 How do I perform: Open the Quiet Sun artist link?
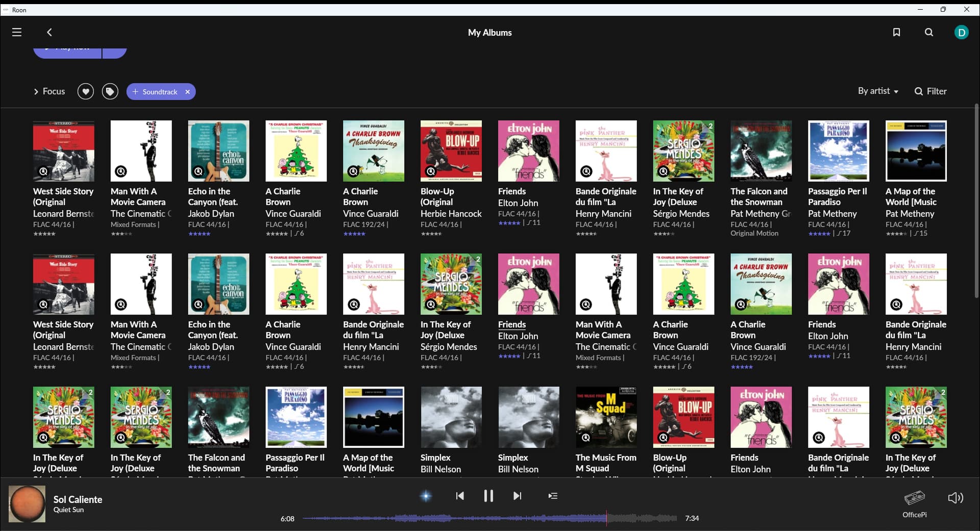[68, 510]
